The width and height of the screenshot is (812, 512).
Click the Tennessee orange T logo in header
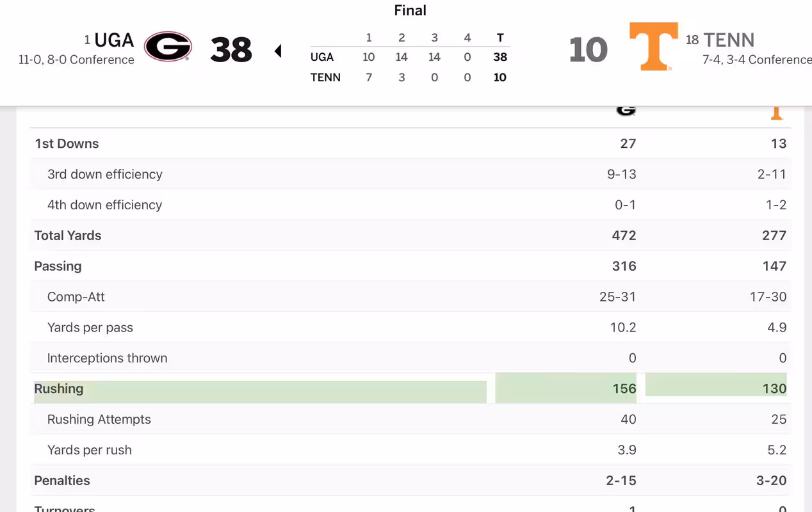pyautogui.click(x=653, y=46)
